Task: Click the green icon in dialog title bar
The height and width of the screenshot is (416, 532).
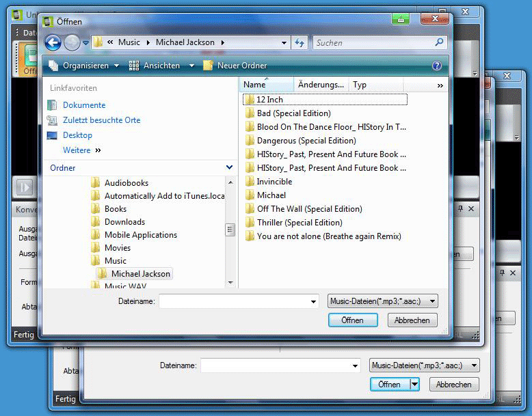Action: (x=401, y=18)
